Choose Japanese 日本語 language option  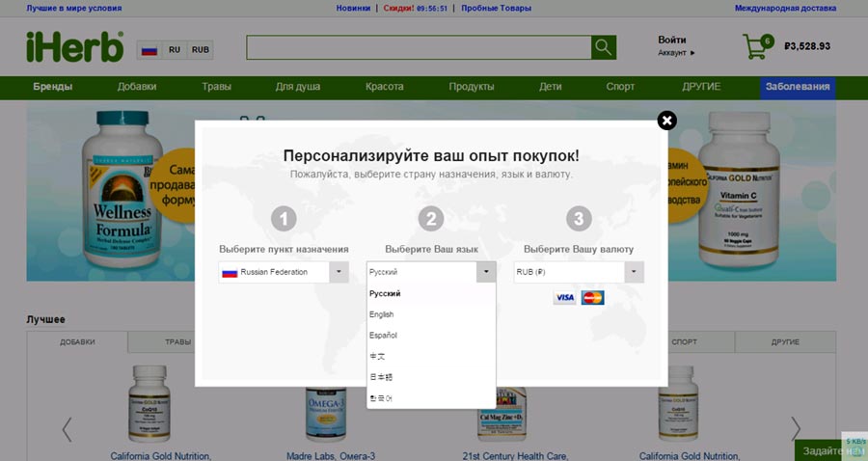[431, 377]
